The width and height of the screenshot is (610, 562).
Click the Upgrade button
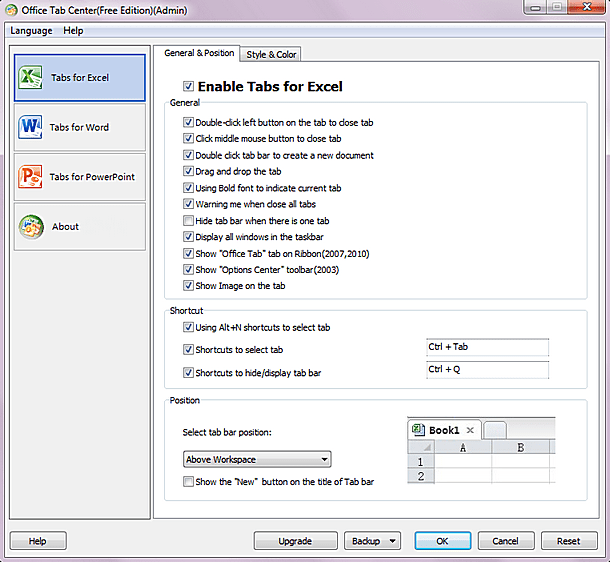tap(295, 541)
